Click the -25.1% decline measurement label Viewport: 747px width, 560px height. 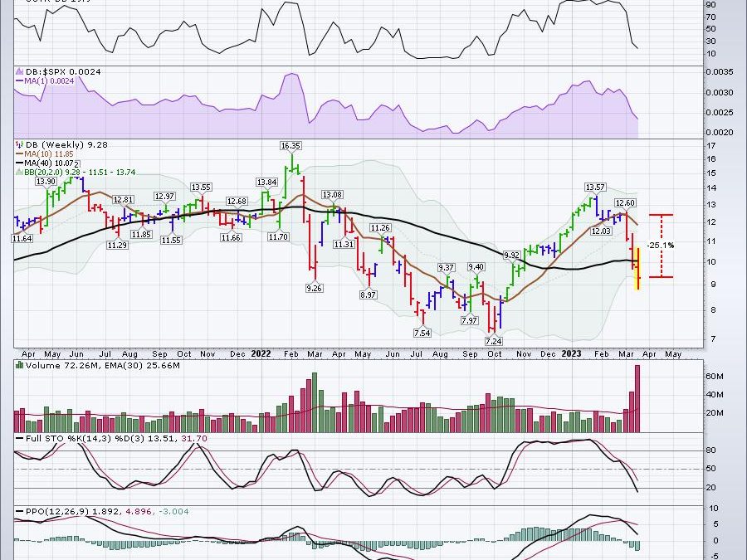point(661,246)
